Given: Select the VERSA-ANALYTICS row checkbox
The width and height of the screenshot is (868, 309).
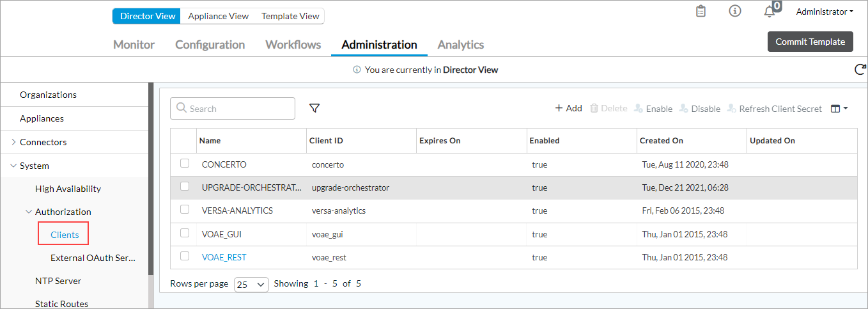Looking at the screenshot, I should 185,210.
